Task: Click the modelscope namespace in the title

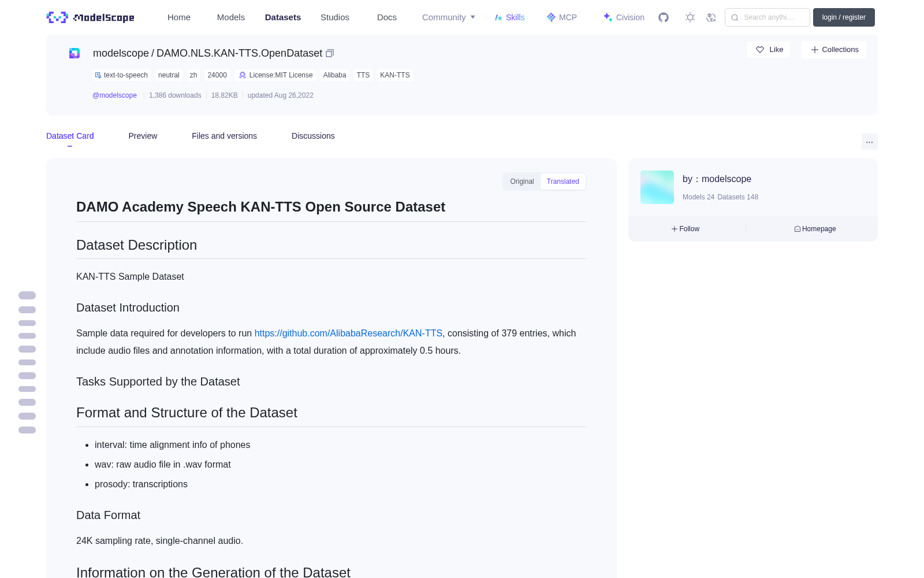Action: coord(121,53)
